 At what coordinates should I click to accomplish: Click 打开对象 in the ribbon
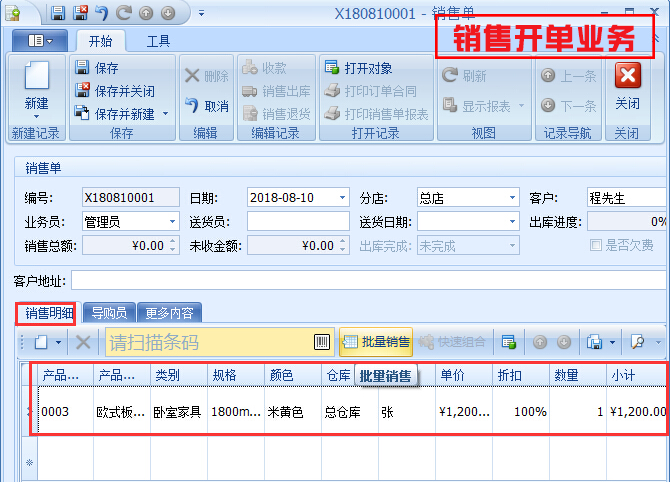tap(333, 68)
